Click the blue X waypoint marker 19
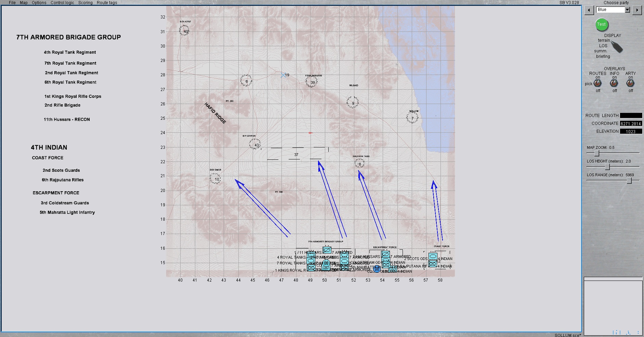The width and height of the screenshot is (644, 337). pos(283,75)
